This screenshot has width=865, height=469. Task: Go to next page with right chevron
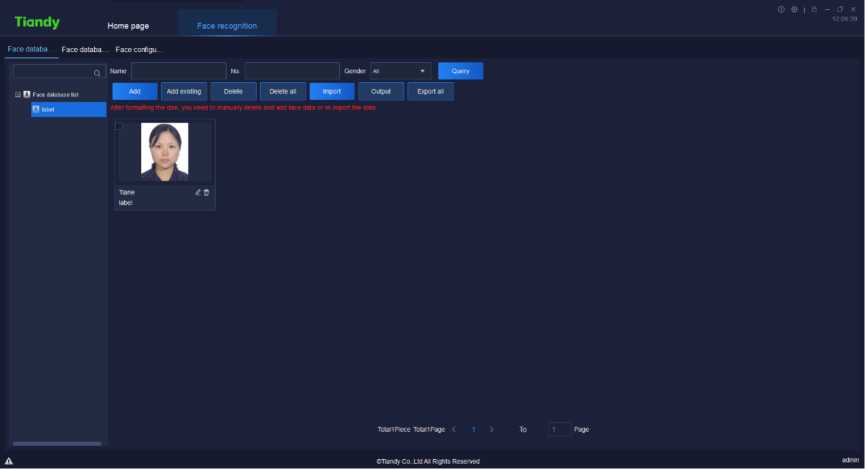click(x=492, y=429)
